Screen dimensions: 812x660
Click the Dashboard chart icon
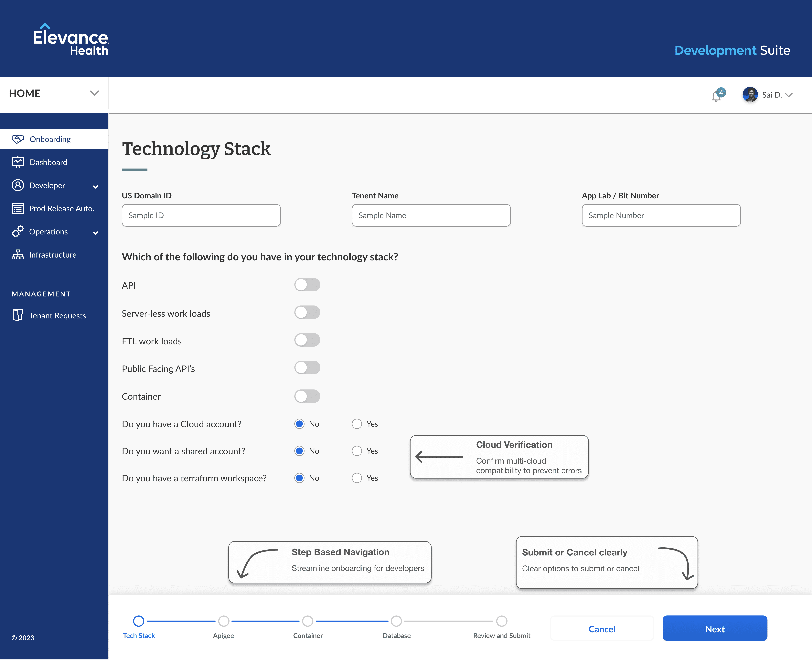pyautogui.click(x=17, y=162)
